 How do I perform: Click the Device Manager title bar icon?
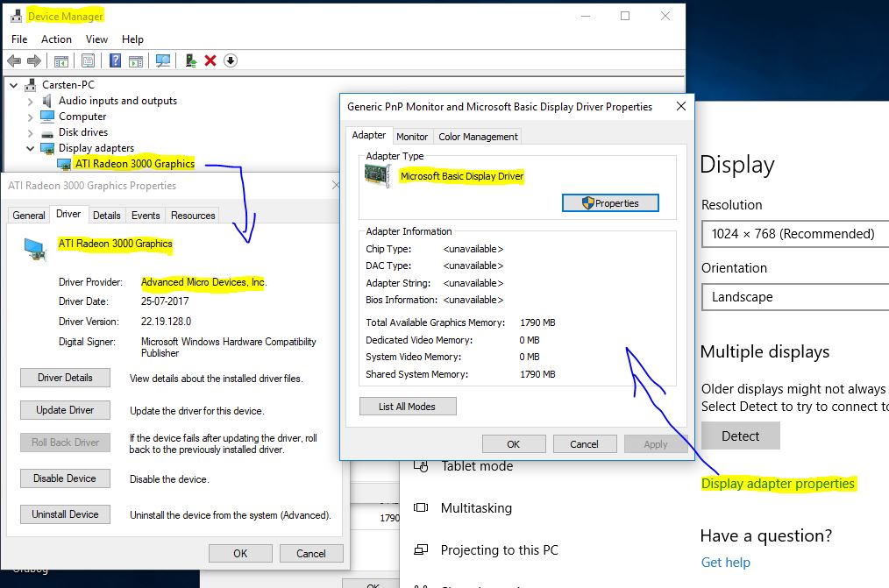click(x=16, y=16)
